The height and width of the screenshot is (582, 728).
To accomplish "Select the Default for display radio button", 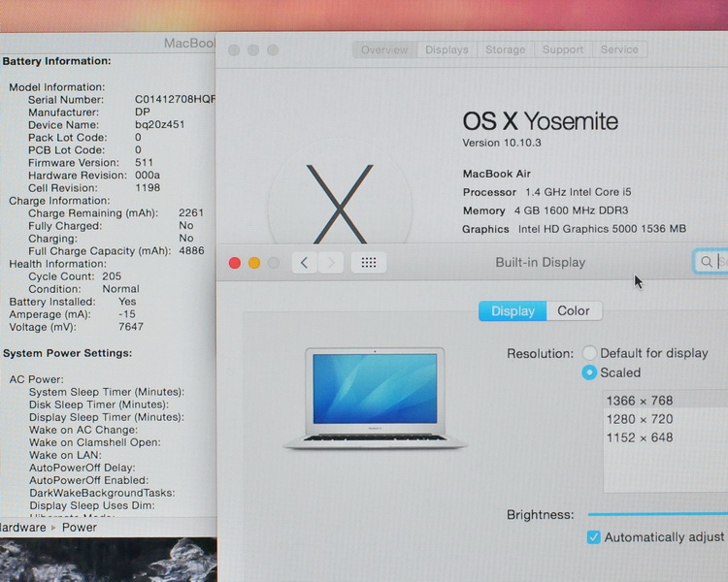I will pyautogui.click(x=589, y=353).
